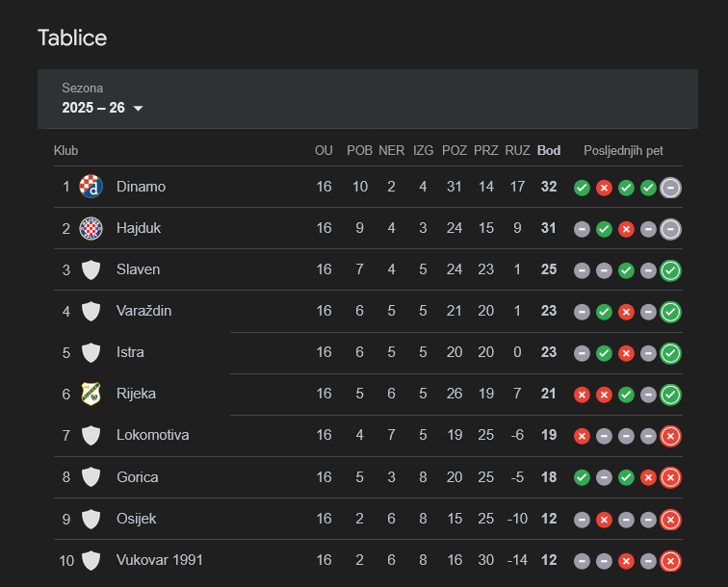Click Vukovar 1991's latest circled loss icon
This screenshot has width=728, height=587.
[x=671, y=561]
